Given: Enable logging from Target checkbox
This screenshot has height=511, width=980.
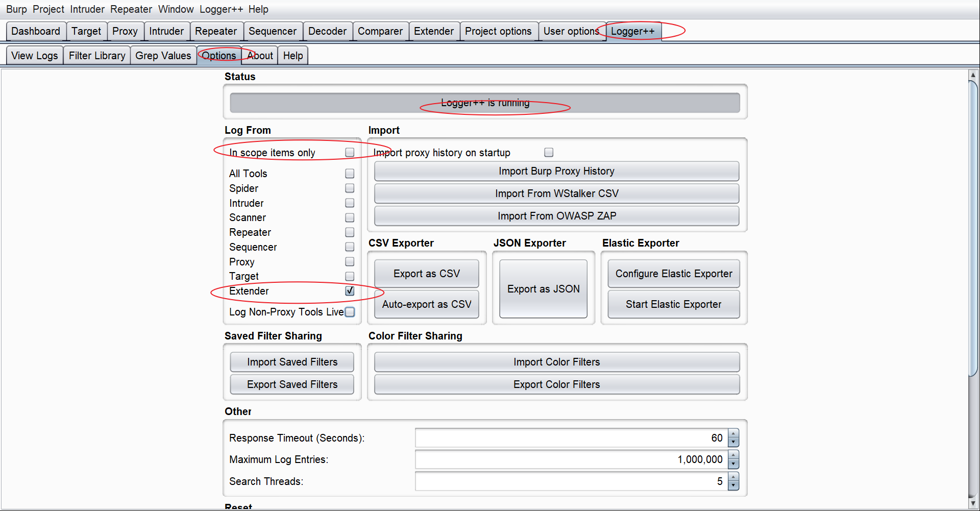Looking at the screenshot, I should [350, 276].
